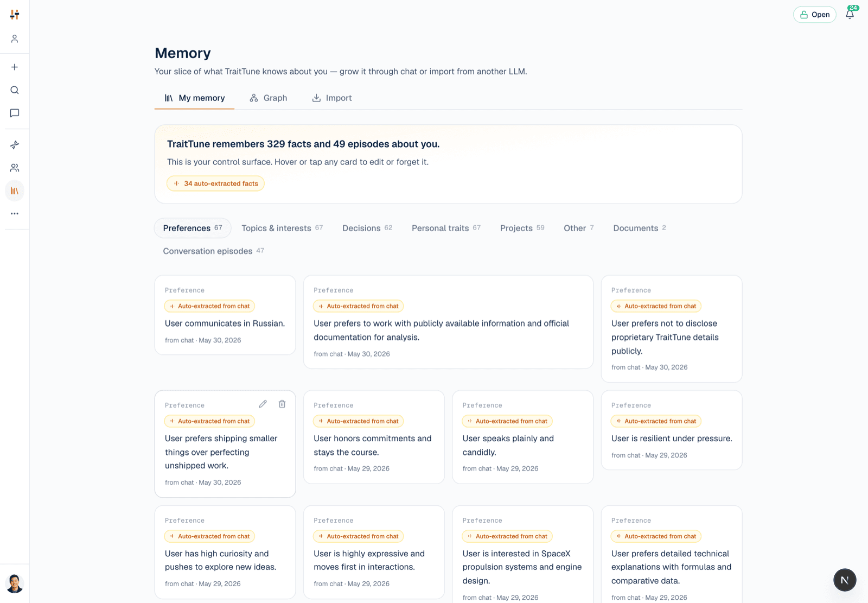This screenshot has width=868, height=603.
Task: Select the memory library icon in sidebar
Action: pos(15,191)
